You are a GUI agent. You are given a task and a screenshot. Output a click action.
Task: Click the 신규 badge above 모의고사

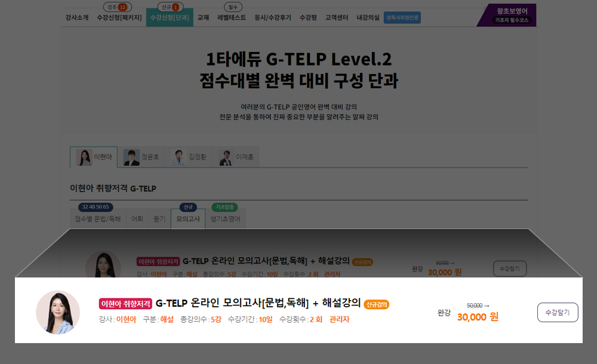(x=188, y=206)
